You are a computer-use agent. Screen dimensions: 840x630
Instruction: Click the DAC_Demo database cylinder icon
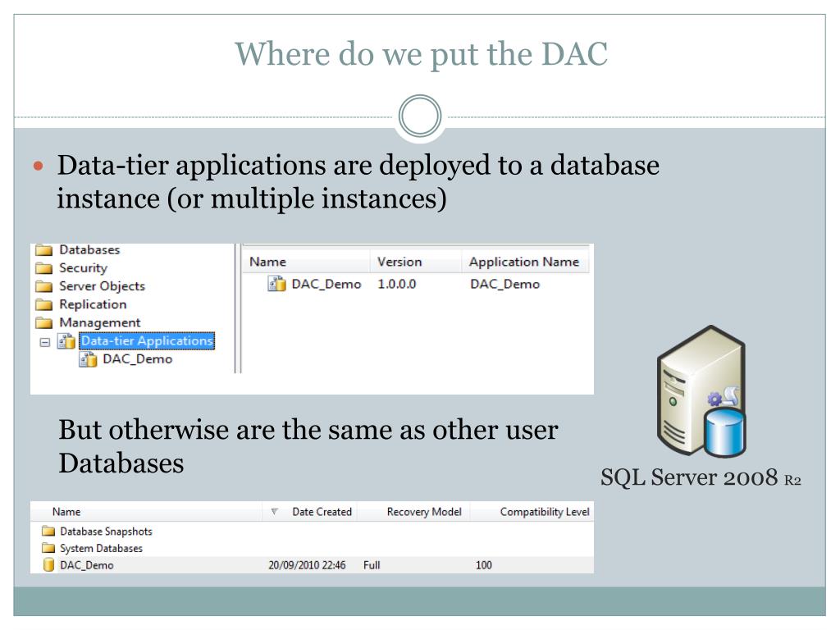click(48, 564)
